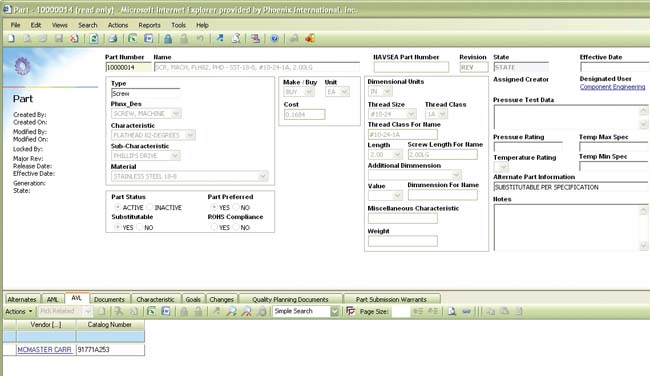Viewport: 650px width, 376px height.
Task: Open the Thread Size dropdown
Action: tap(411, 114)
